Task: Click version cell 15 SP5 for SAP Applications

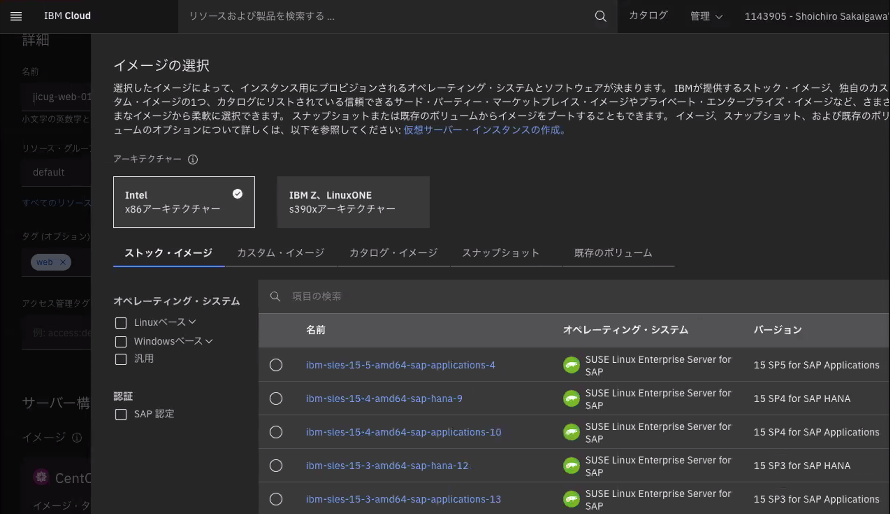Action: point(816,365)
